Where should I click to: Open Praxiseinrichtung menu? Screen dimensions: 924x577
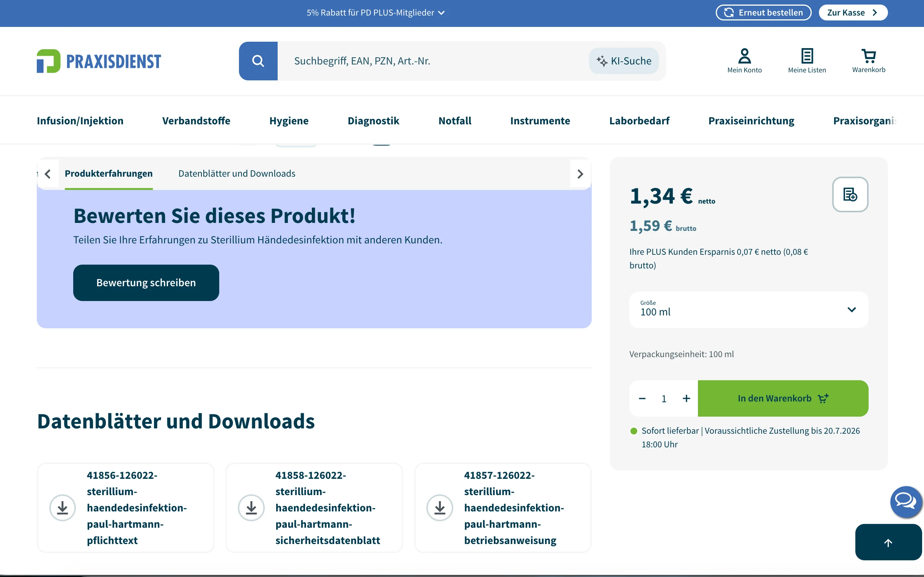751,121
